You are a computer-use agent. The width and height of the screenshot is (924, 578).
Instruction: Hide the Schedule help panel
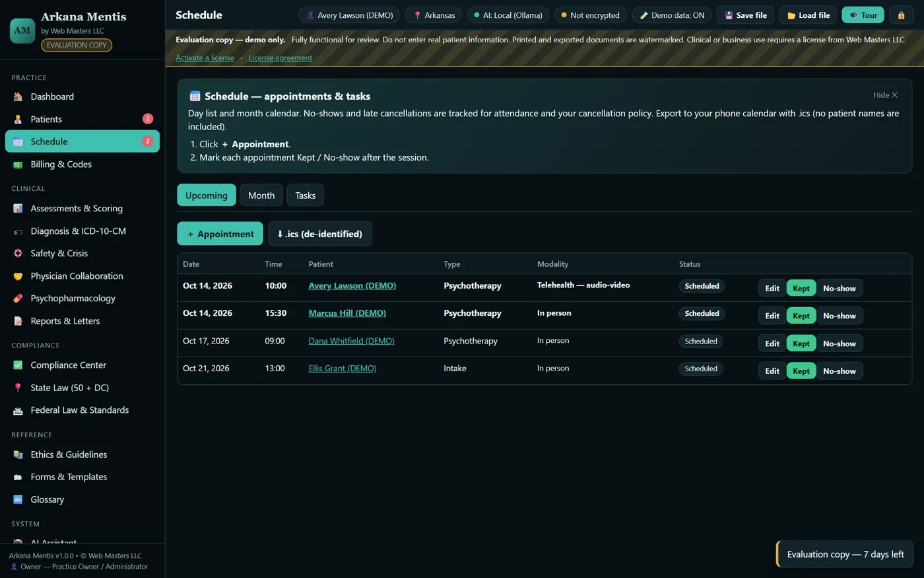(x=886, y=95)
